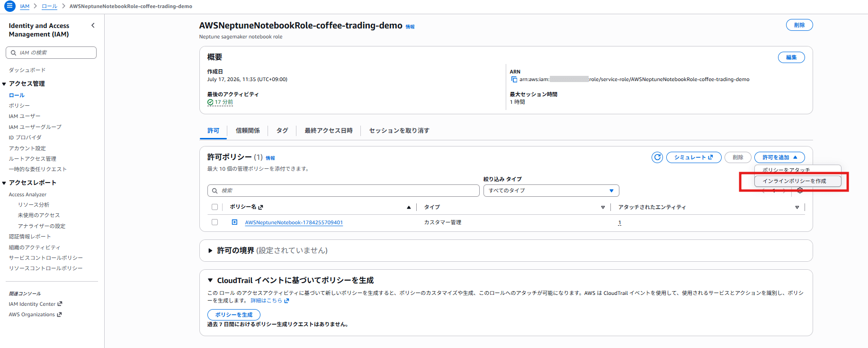Open the 詳細はこちら link
Screen dimensions: 868x348
coord(269,301)
